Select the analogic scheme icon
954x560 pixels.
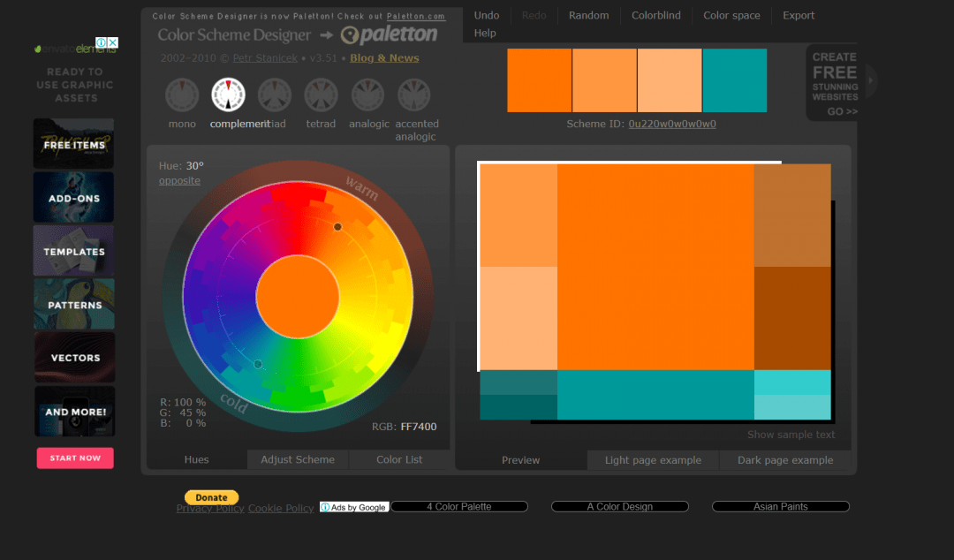[x=367, y=95]
